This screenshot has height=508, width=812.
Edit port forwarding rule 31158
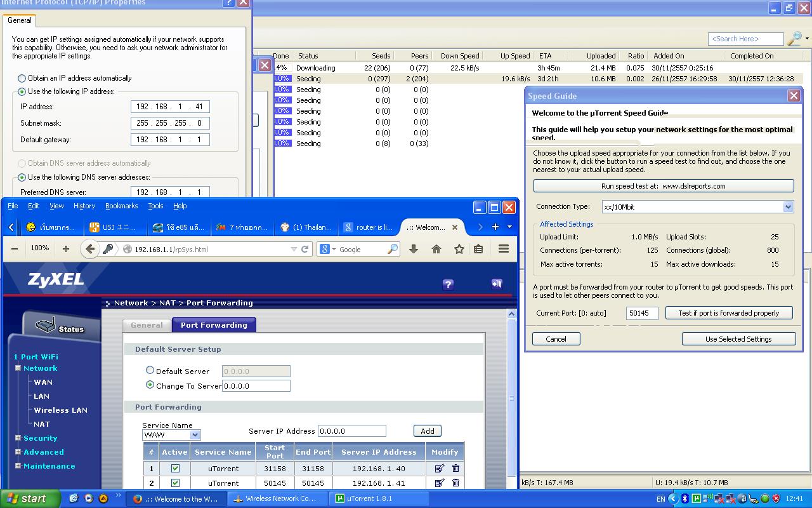coord(440,468)
